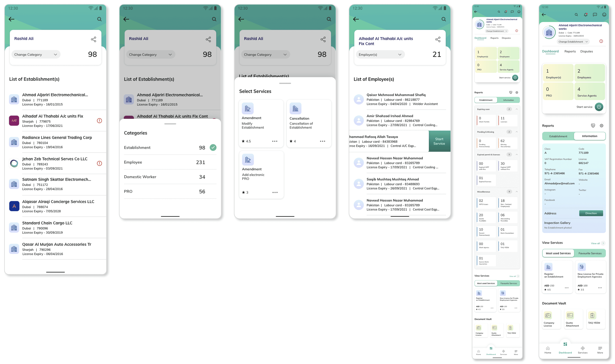615x364 pixels.
Task: Open the three-dot menu on the large dashboard's Register an Establishment card
Action: click(x=567, y=288)
